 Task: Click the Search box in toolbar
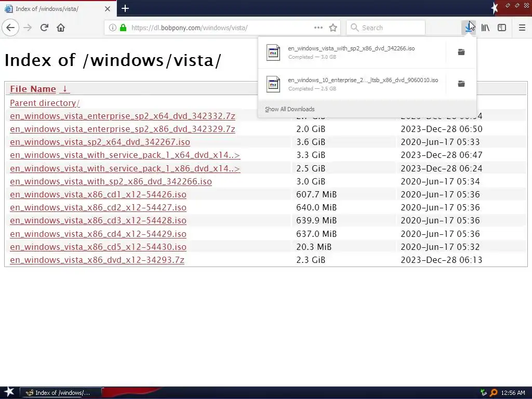[x=385, y=28]
